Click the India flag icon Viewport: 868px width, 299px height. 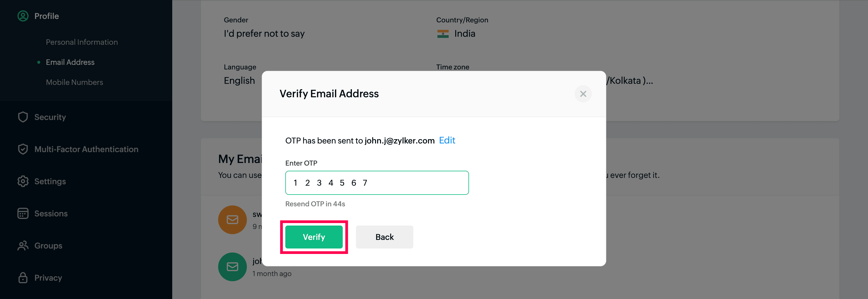pyautogui.click(x=443, y=34)
